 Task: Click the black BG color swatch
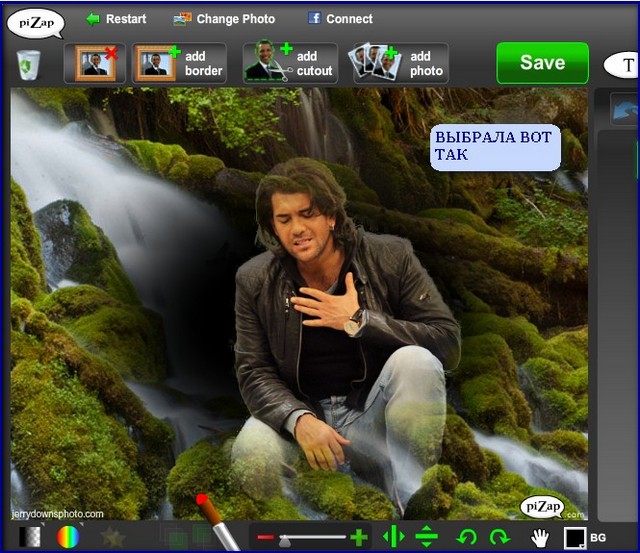(575, 537)
